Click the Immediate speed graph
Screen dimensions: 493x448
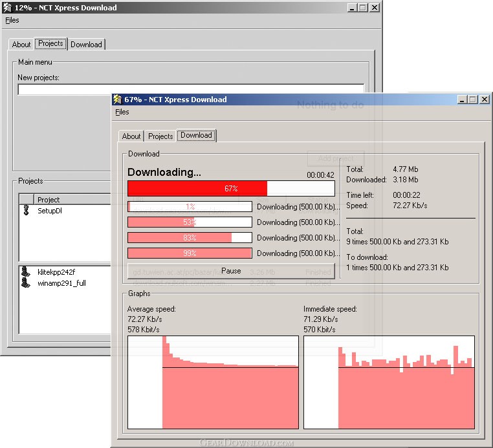[x=389, y=382]
